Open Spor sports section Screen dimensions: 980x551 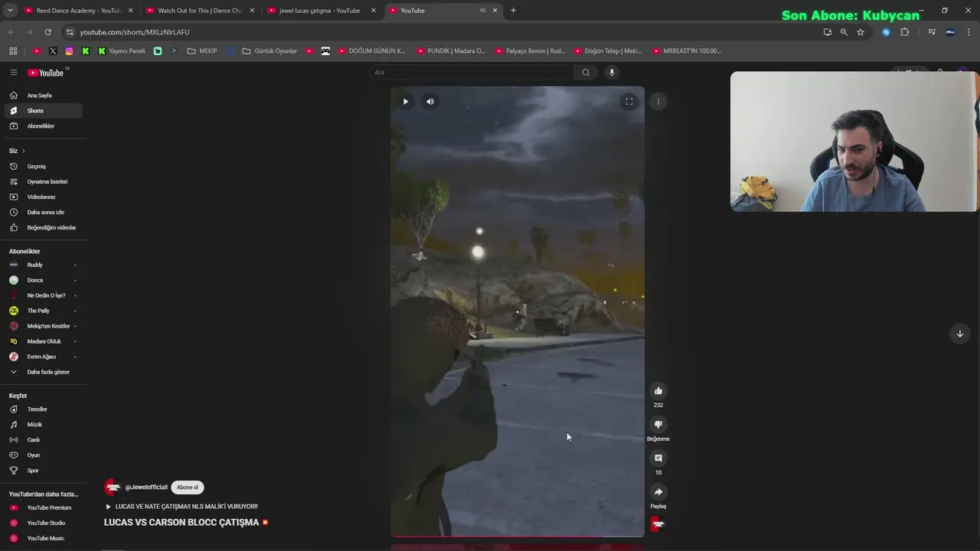pos(44,471)
